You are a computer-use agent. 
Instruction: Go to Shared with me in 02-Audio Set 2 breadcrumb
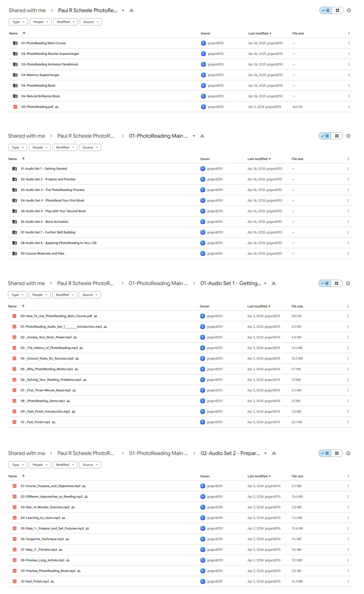click(x=26, y=453)
